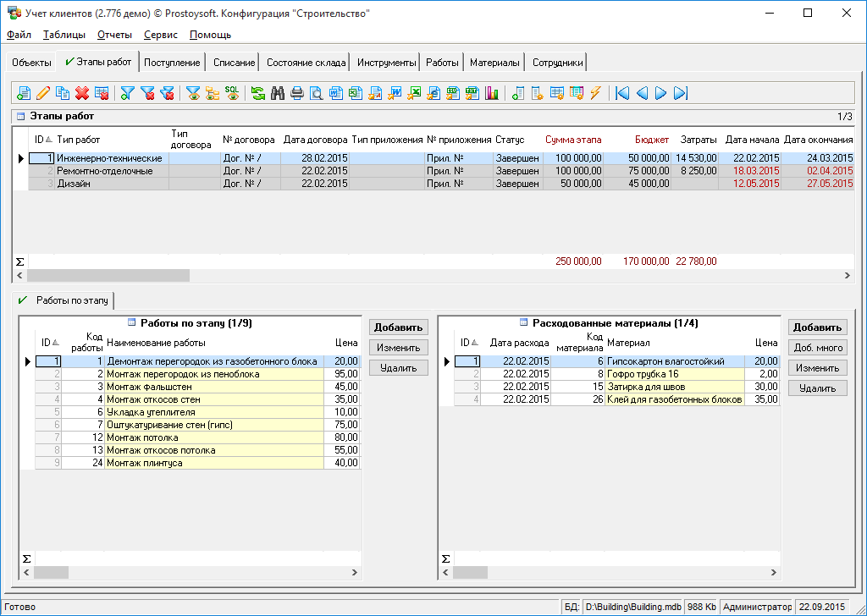Click Удалить in Работы по этапу panel
This screenshot has height=616, width=867.
coord(398,368)
